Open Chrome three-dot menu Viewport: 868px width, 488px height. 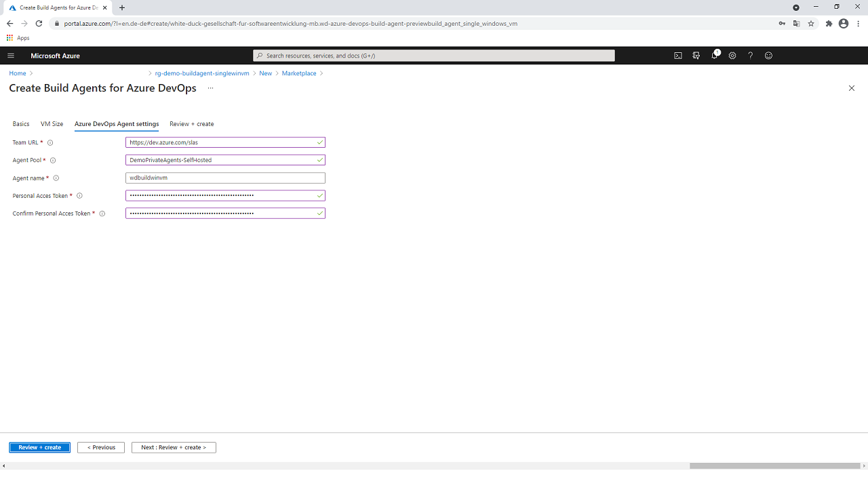pos(859,23)
